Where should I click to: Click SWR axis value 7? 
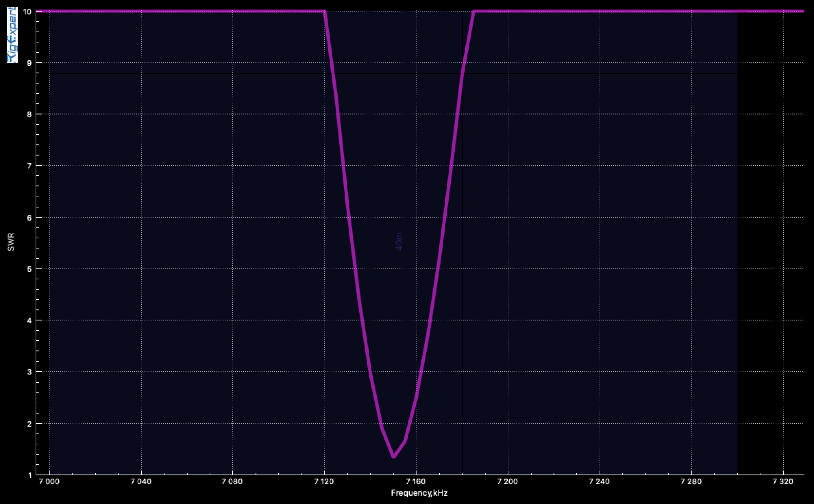click(x=29, y=166)
